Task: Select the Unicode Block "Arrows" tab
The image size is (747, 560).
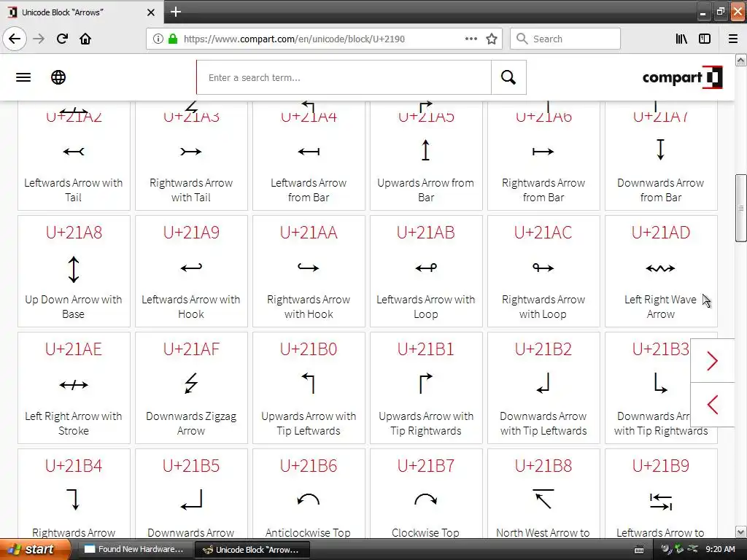Action: coord(82,12)
